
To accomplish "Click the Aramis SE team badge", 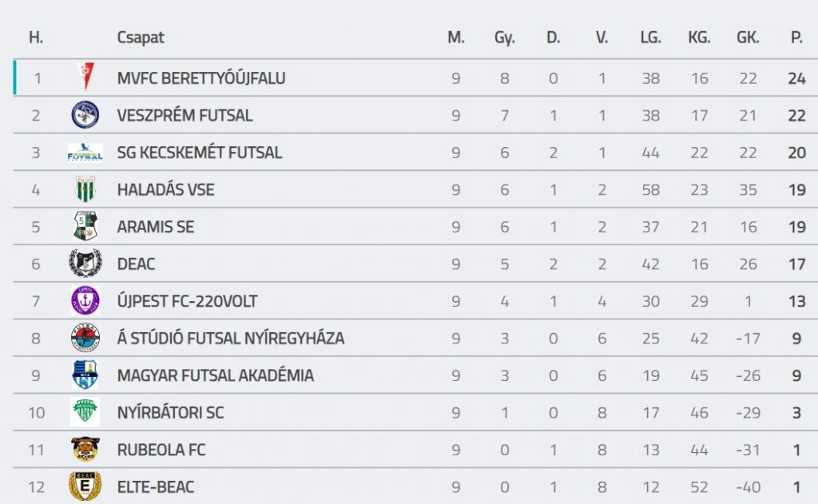I will 85,226.
